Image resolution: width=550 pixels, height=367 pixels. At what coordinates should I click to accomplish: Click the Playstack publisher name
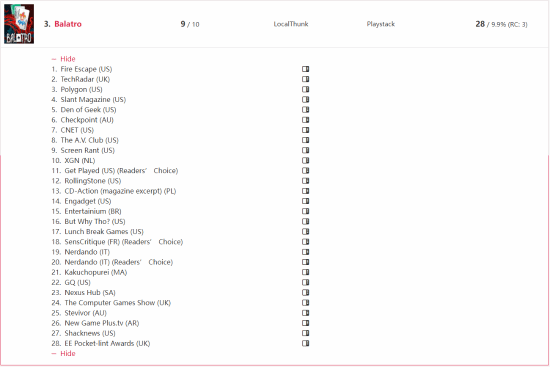[x=381, y=24]
